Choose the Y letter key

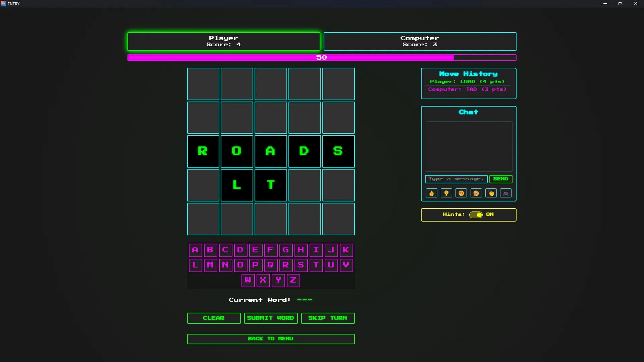(x=278, y=280)
